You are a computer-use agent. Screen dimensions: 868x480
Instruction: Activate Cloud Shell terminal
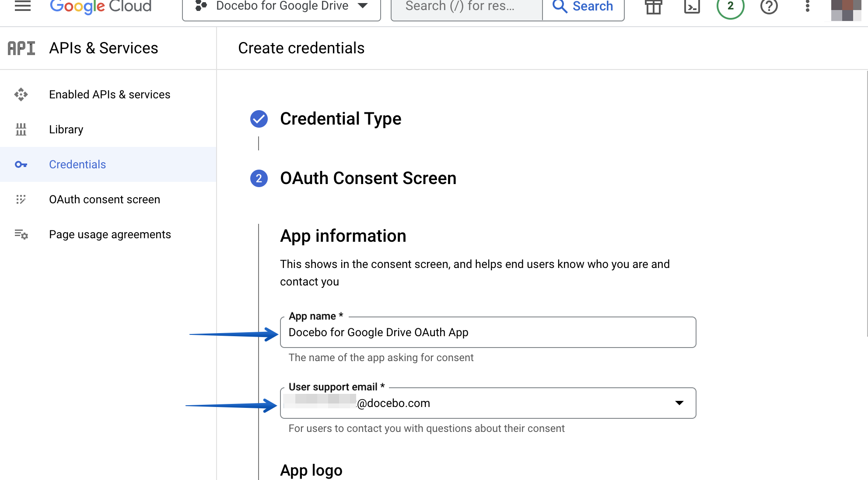coord(692,7)
